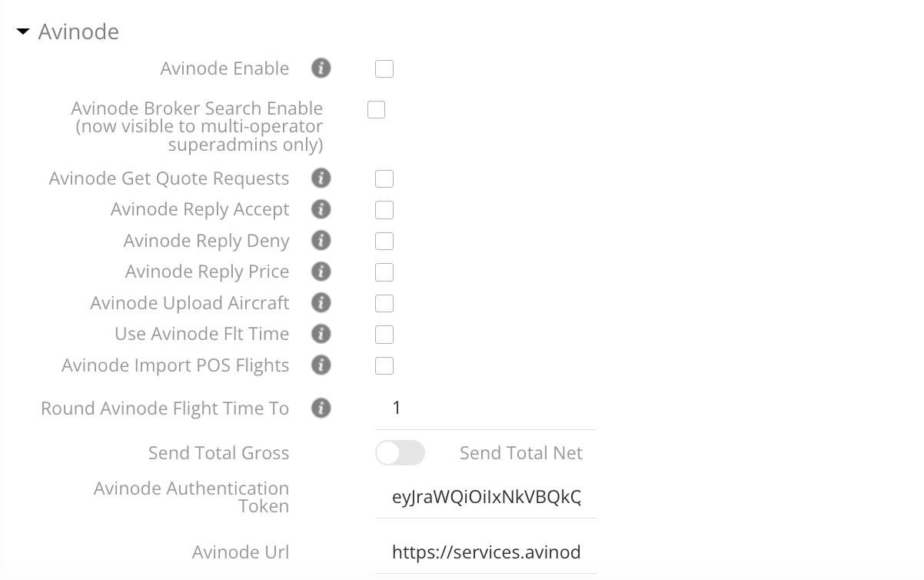Open the Avinode Reply Accept info tooltip
Screen dimensions: 924x580
pos(321,209)
